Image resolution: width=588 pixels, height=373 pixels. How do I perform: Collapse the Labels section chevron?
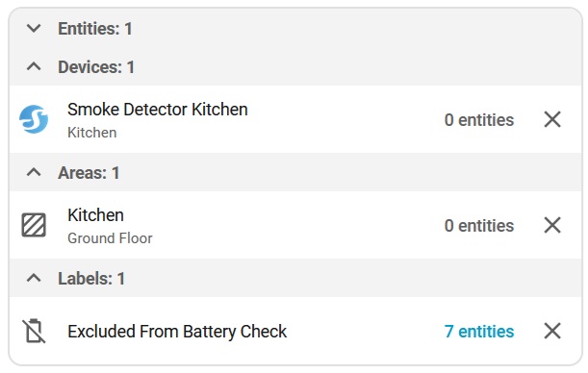(34, 278)
